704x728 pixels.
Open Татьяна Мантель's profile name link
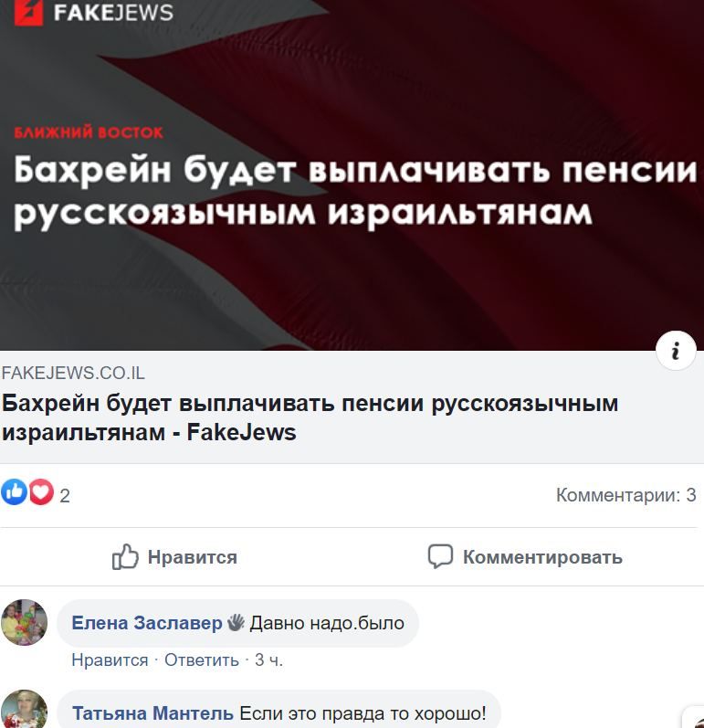(x=152, y=712)
